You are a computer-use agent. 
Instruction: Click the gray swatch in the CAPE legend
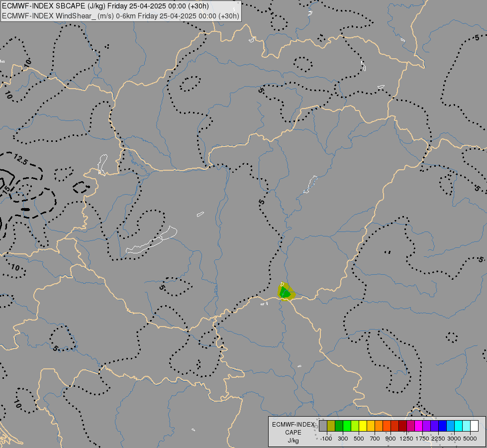323,426
